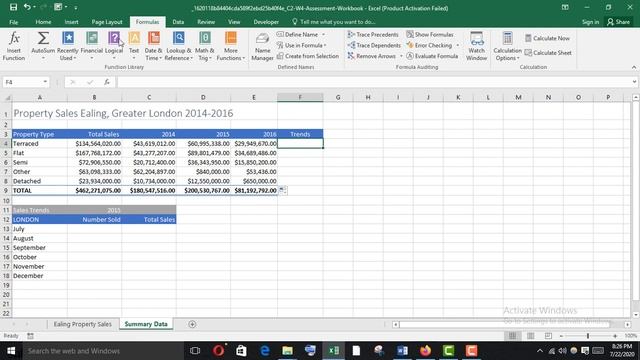The width and height of the screenshot is (640, 360).
Task: Select the Trends header cell
Action: [x=300, y=134]
